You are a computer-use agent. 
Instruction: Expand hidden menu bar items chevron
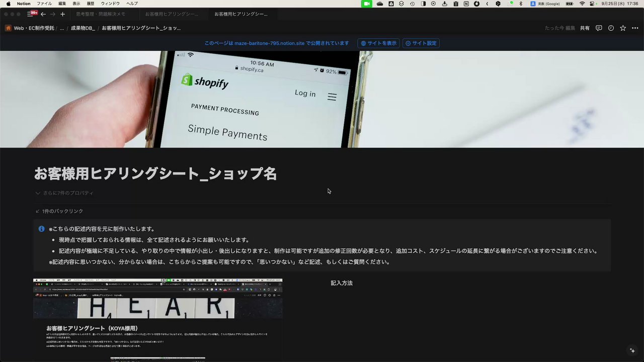point(488,4)
